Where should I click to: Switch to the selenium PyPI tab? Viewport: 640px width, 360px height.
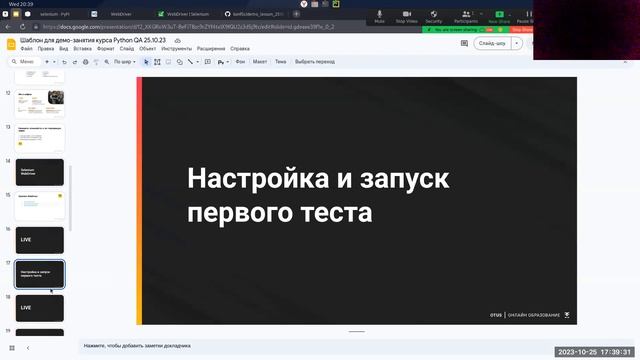55,14
